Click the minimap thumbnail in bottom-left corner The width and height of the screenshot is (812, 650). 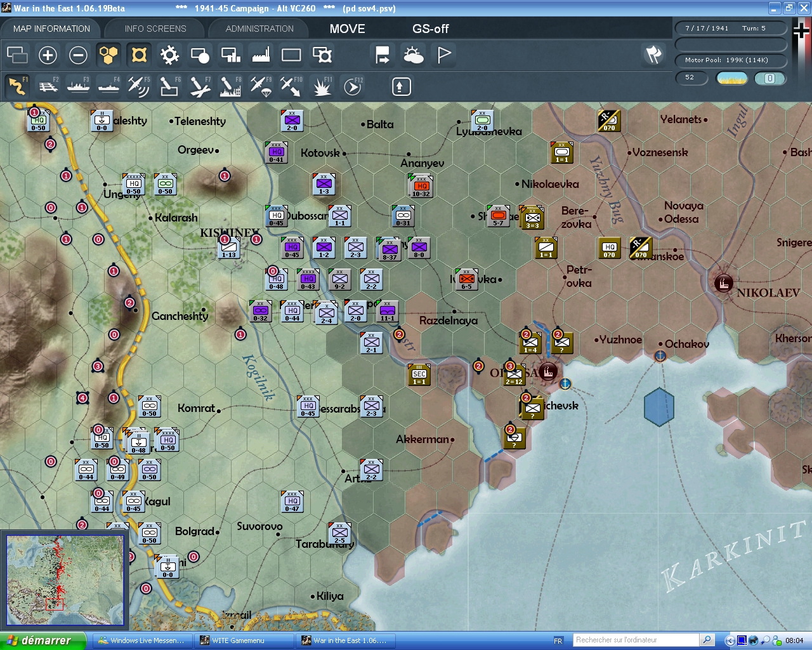tap(65, 580)
